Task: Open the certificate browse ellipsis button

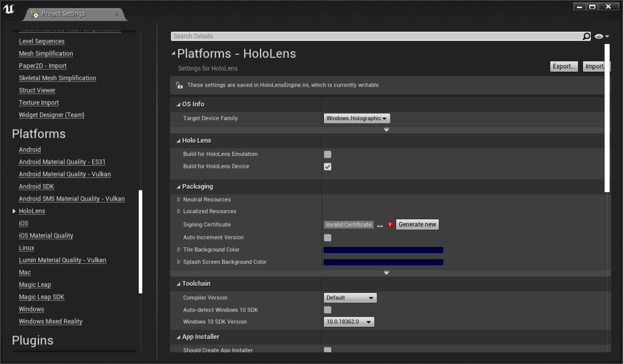Action: coord(380,226)
